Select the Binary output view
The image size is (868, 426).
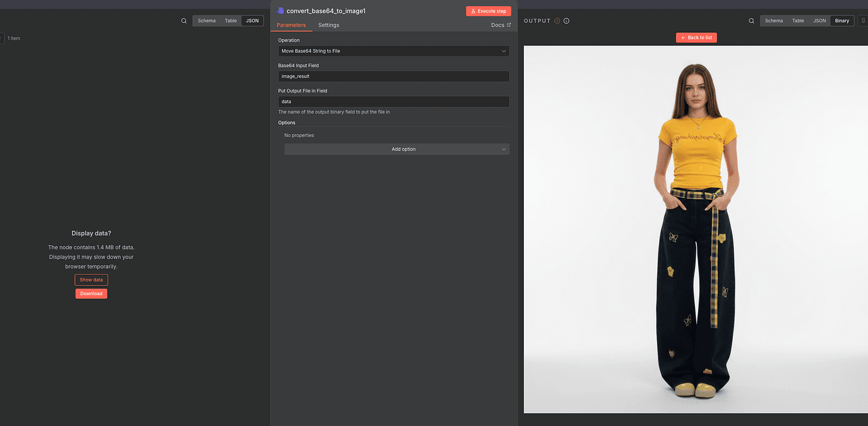[842, 20]
